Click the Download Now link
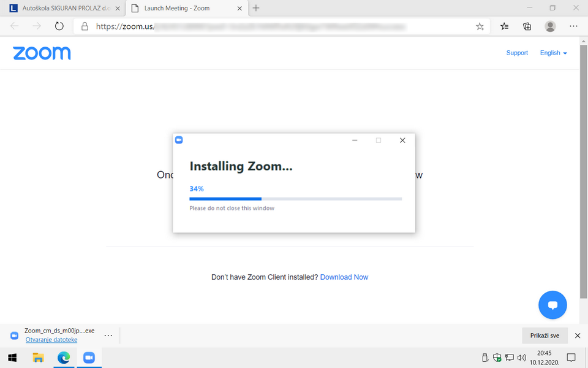 [344, 277]
